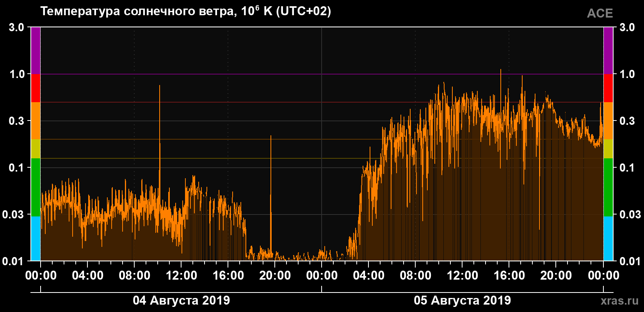
Task: Click the 16:00 tick label on 05 August
Action: [x=509, y=275]
